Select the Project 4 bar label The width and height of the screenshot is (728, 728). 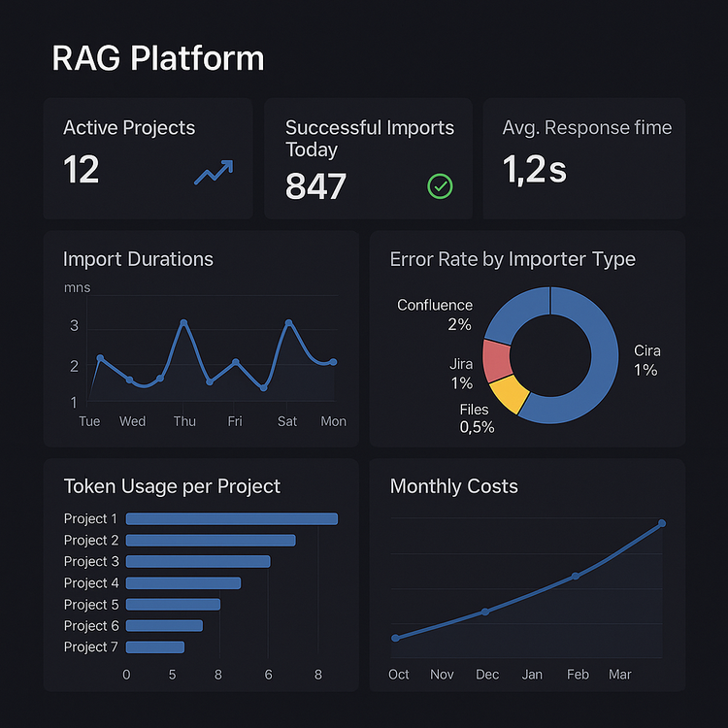click(x=91, y=582)
